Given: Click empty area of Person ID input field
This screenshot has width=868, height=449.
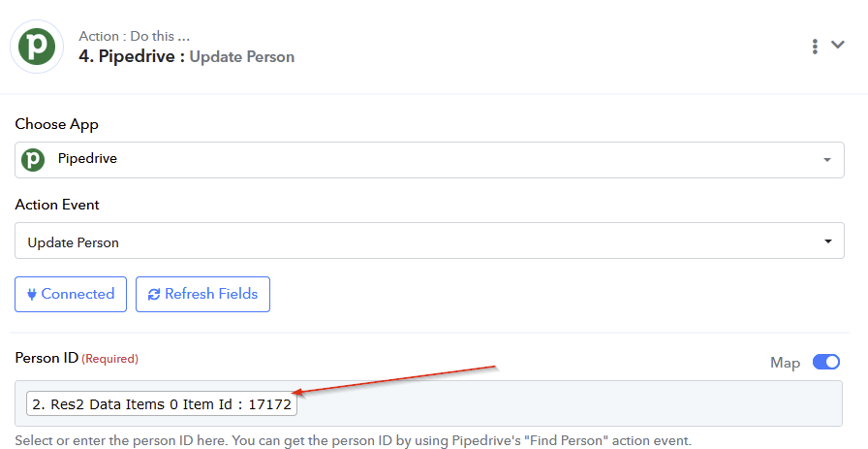Looking at the screenshot, I should [x=569, y=403].
